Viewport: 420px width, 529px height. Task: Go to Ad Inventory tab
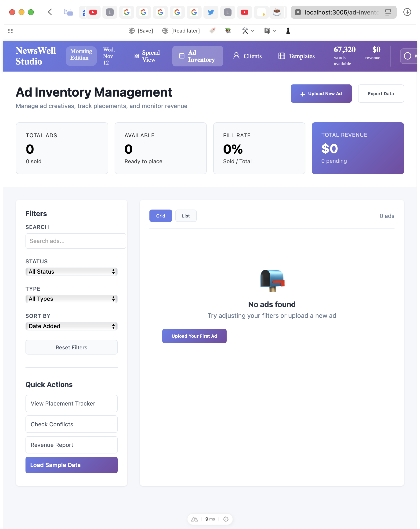[197, 56]
